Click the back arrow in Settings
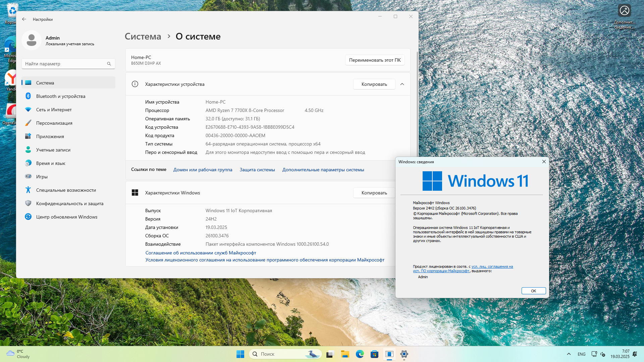Image resolution: width=644 pixels, height=362 pixels. tap(24, 19)
